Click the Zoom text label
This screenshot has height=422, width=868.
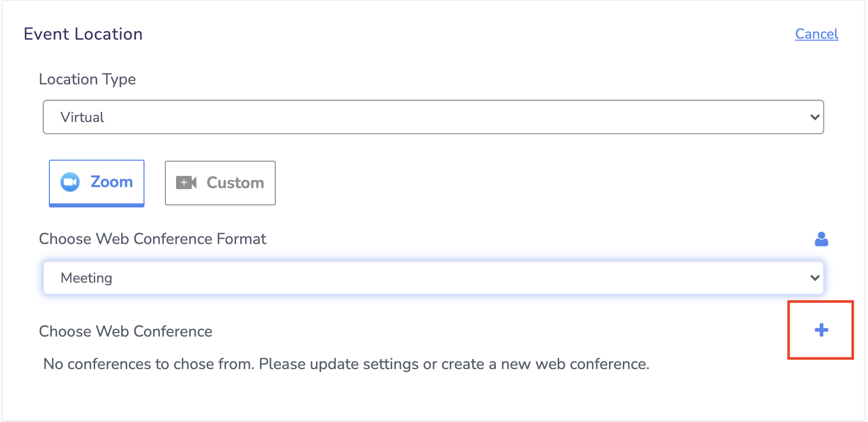[111, 182]
